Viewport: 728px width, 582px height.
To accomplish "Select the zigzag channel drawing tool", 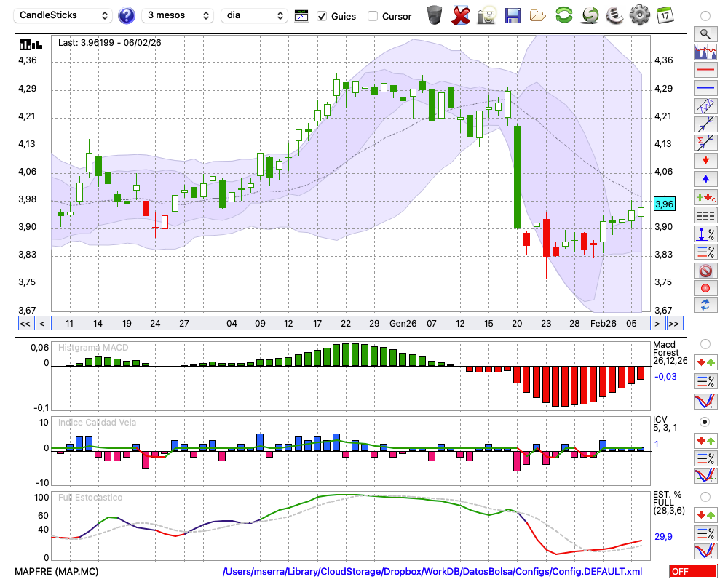I will click(705, 106).
